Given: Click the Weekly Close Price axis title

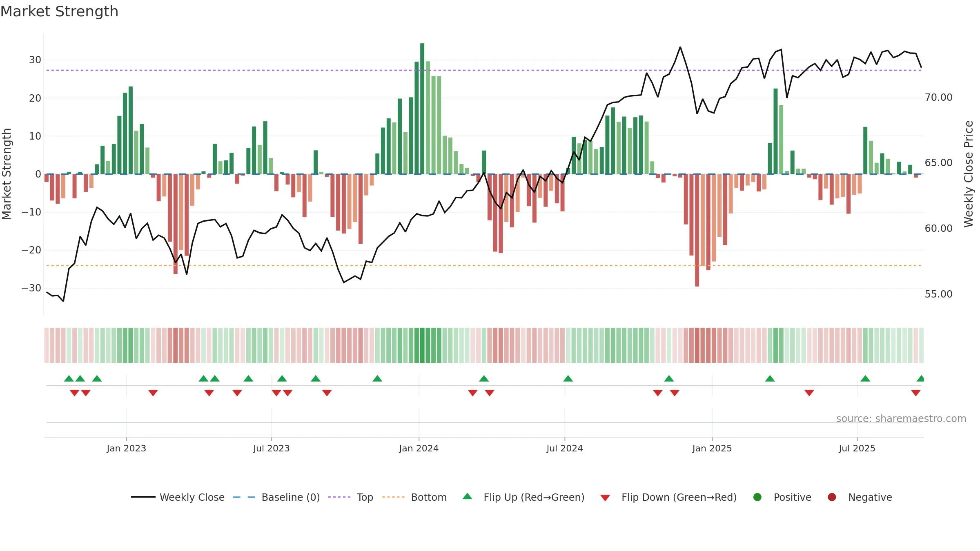Looking at the screenshot, I should [x=969, y=174].
